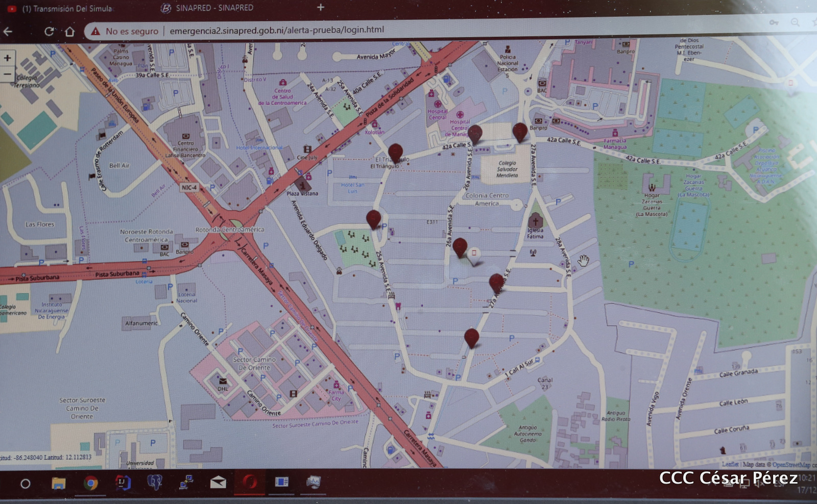Click the Lotería Nacional label
The width and height of the screenshot is (817, 504).
tap(187, 297)
